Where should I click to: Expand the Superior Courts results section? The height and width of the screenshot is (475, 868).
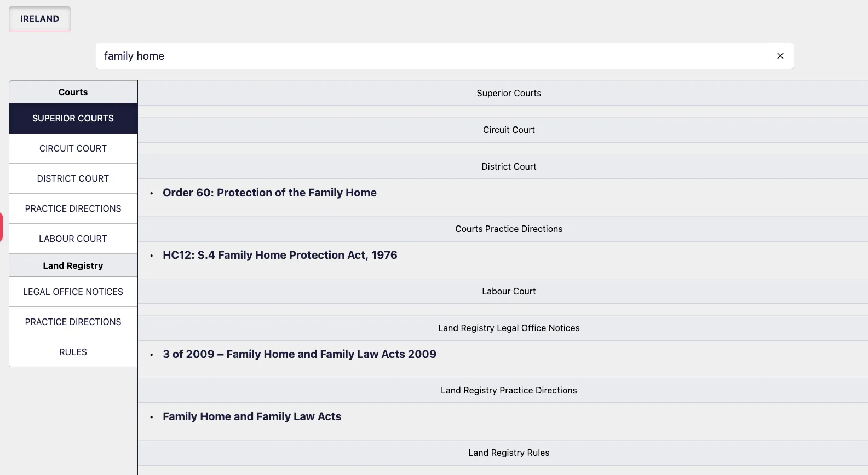tap(508, 93)
